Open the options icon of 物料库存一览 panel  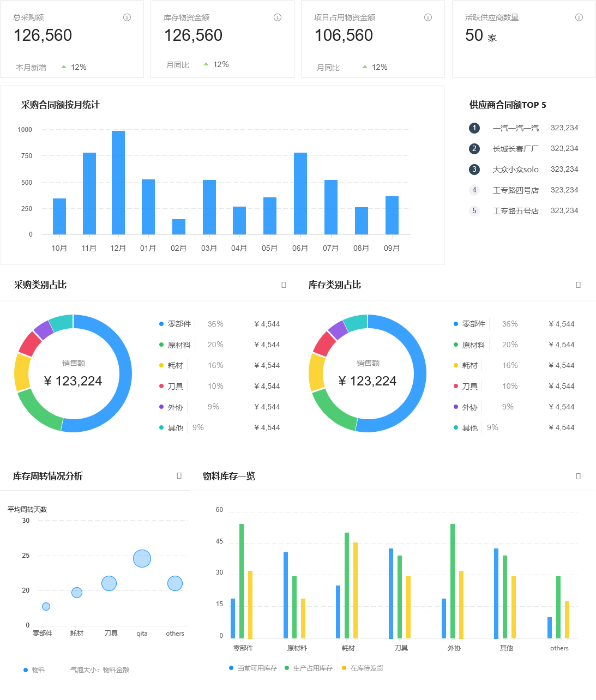tap(578, 476)
